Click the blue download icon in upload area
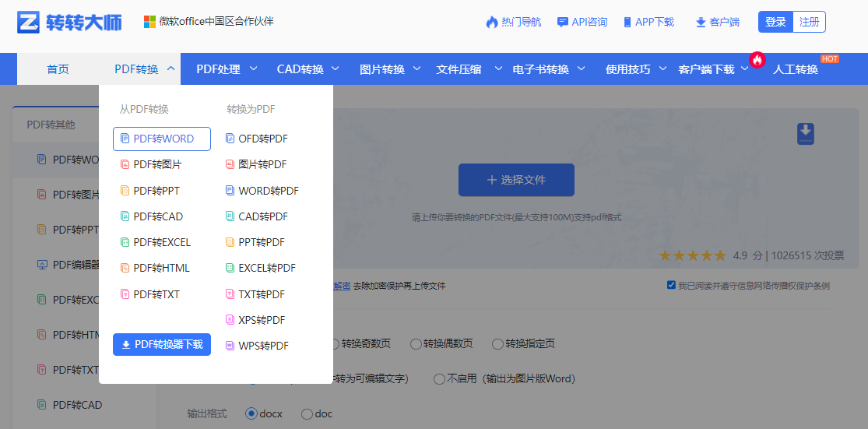 coord(806,134)
